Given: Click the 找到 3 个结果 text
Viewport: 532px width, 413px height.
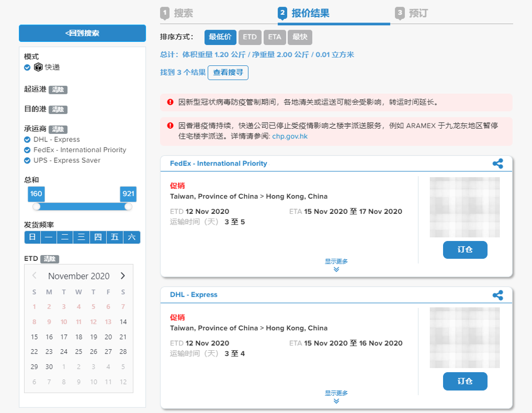Looking at the screenshot, I should click(183, 72).
